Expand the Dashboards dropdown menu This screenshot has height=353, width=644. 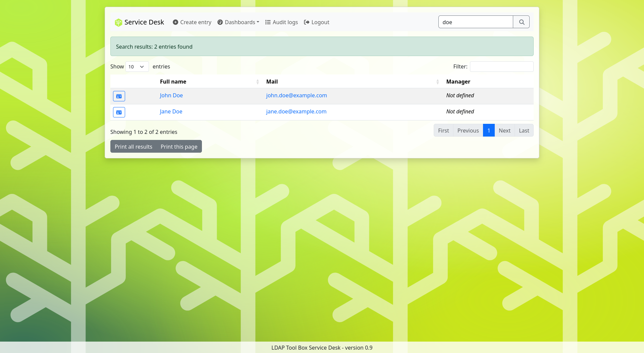(238, 22)
